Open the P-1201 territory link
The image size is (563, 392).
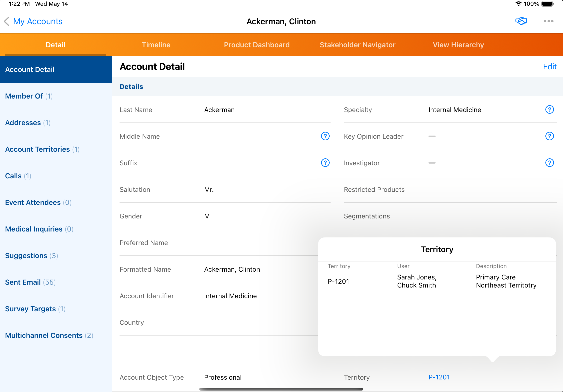[439, 377]
